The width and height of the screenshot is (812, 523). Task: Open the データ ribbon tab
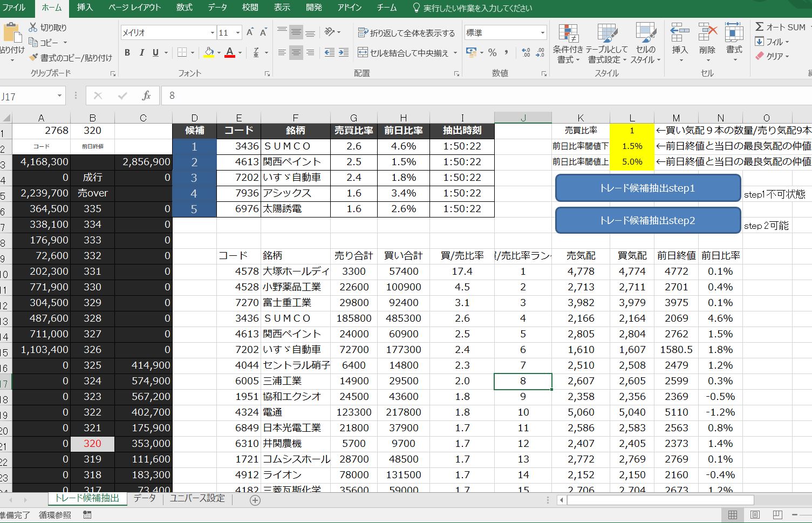(x=217, y=8)
